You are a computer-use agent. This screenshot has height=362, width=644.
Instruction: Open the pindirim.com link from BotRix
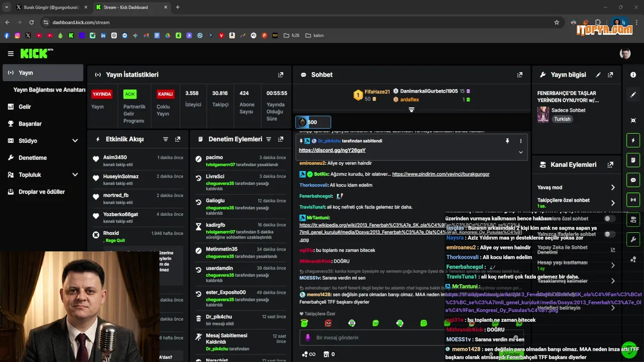(x=441, y=174)
